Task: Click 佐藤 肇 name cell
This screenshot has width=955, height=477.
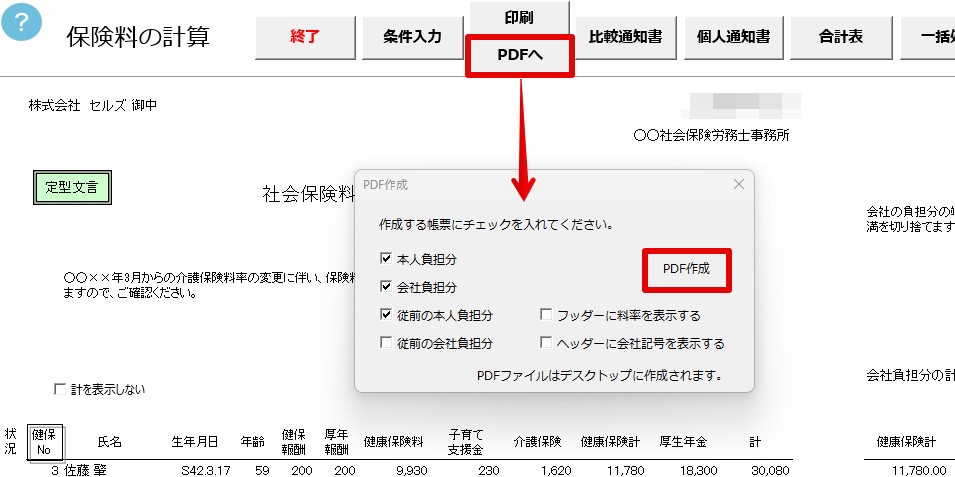Action: (86, 471)
